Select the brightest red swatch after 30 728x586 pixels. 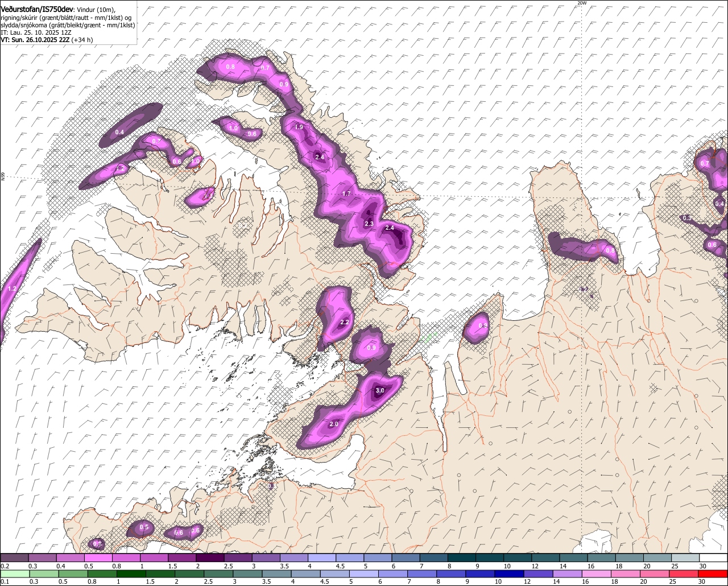(713, 574)
